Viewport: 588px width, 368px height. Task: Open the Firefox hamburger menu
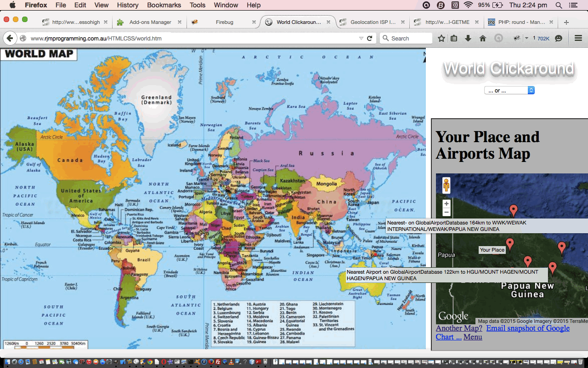[579, 38]
